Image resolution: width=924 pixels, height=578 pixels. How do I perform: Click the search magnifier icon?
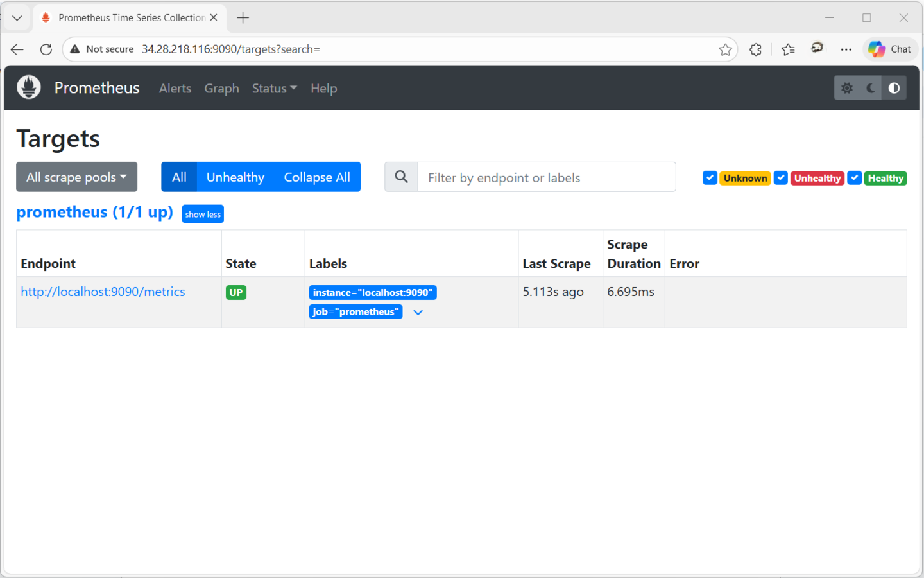point(401,177)
